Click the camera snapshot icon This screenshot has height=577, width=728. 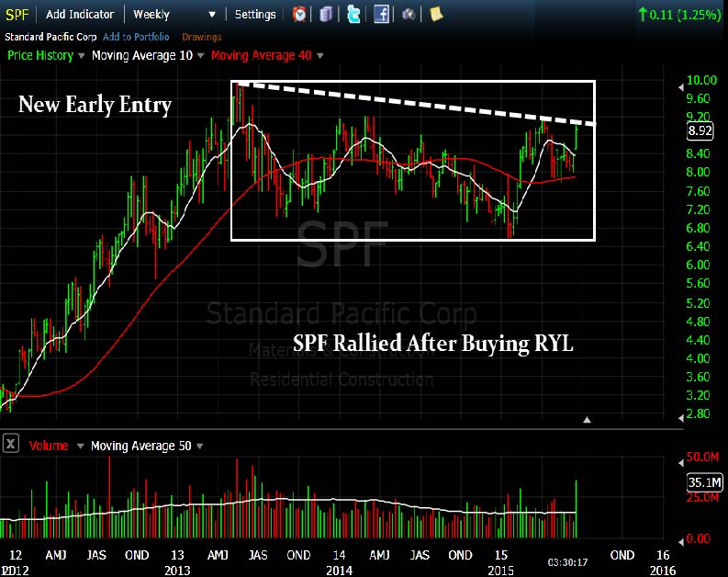pos(409,15)
